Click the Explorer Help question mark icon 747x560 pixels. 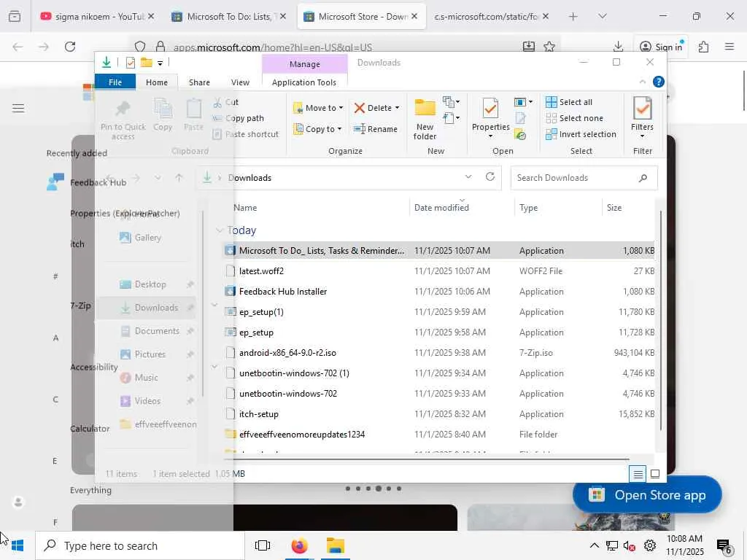tap(659, 82)
